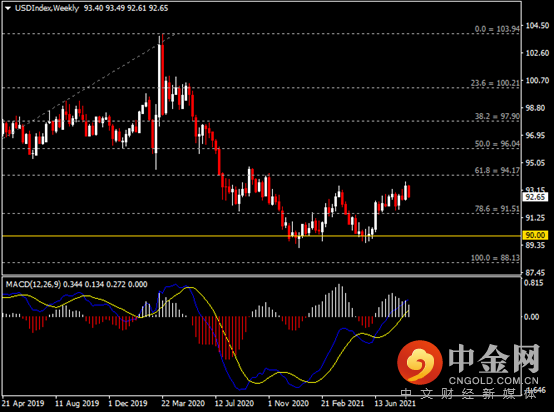
Task: Click the 78.6 = 91.51 Fibonacci label
Action: 497,209
